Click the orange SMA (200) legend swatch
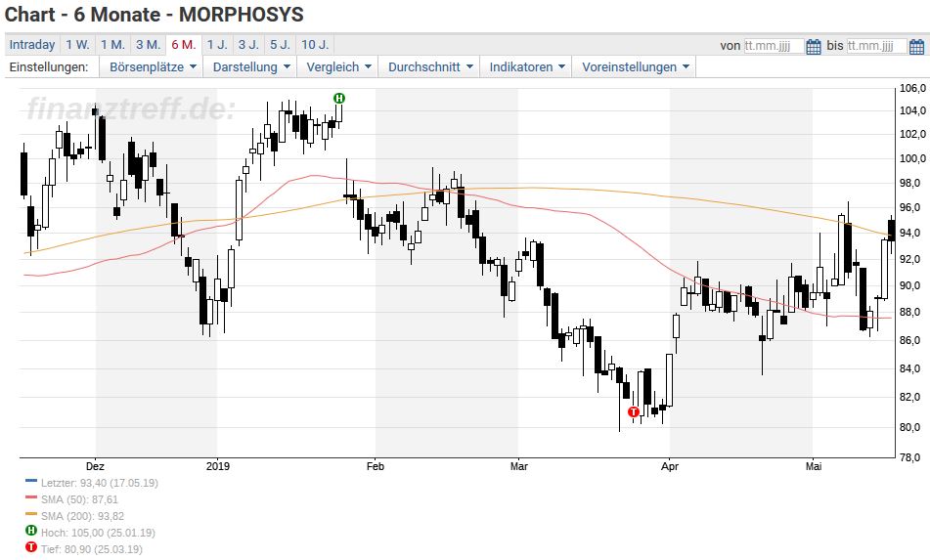Image resolution: width=930 pixels, height=560 pixels. coord(31,515)
